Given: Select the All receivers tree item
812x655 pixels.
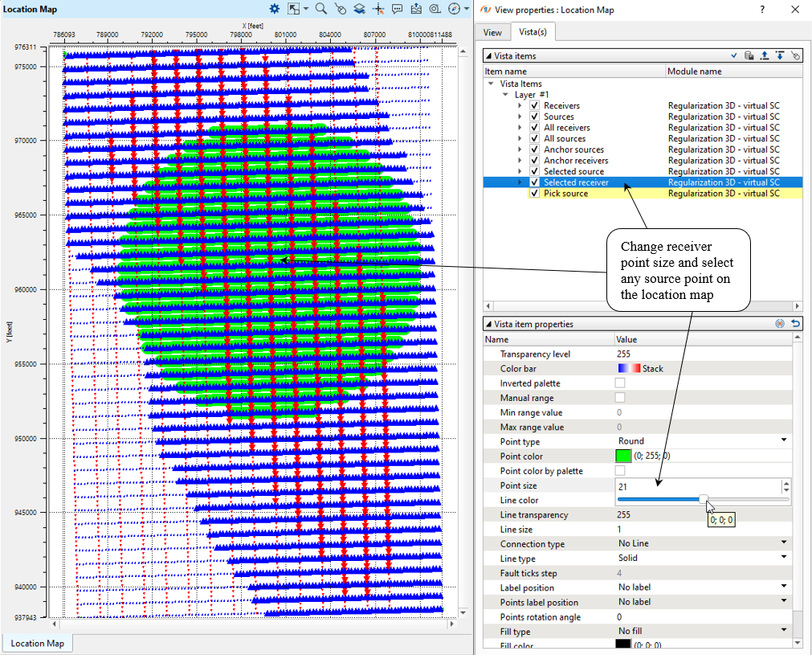Looking at the screenshot, I should point(566,128).
